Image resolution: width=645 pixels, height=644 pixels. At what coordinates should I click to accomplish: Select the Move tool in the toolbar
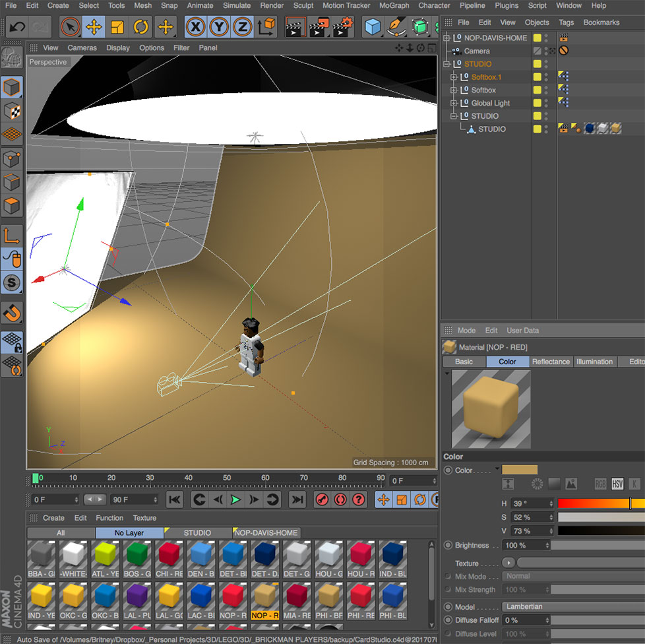tap(92, 28)
